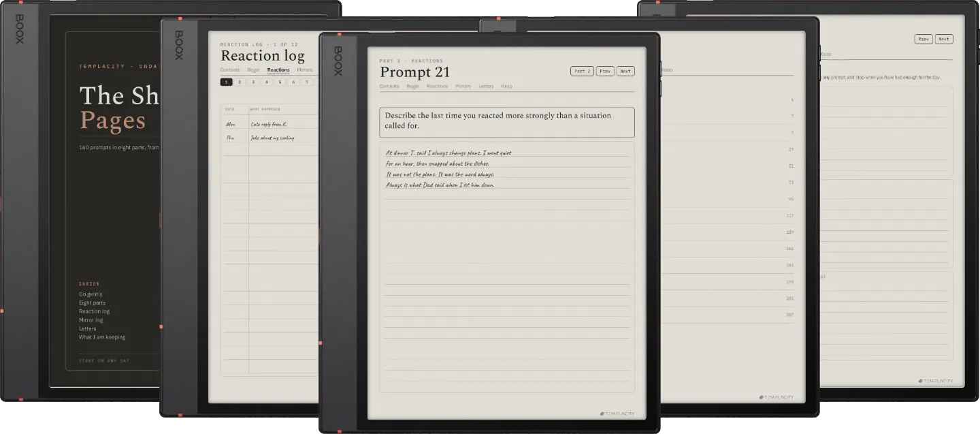Image resolution: width=980 pixels, height=434 pixels.
Task: Open Mirrors tab on Prompt 21 page
Action: tap(463, 87)
